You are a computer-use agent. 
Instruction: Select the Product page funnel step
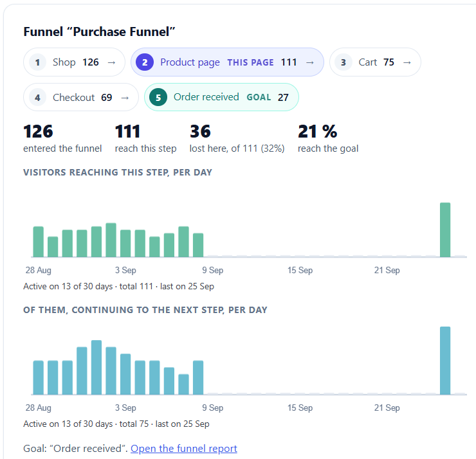227,62
